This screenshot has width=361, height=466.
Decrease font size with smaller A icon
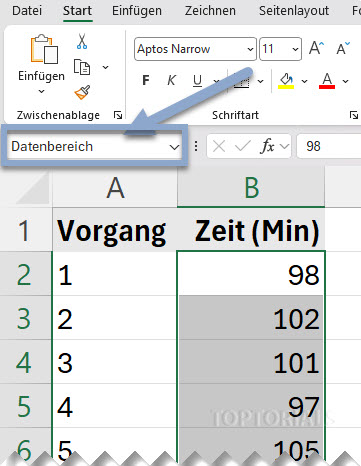pyautogui.click(x=343, y=49)
